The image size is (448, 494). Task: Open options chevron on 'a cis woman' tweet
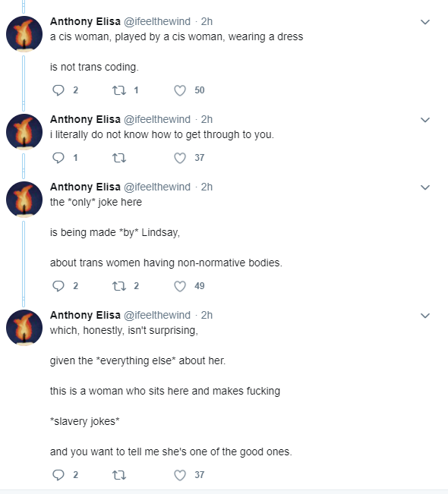425,22
